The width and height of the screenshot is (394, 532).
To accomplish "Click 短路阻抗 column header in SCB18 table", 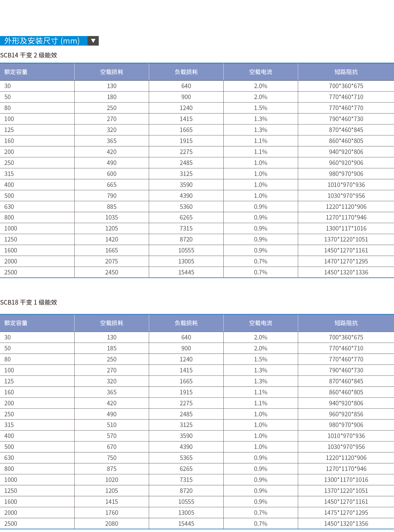I will pos(346,323).
